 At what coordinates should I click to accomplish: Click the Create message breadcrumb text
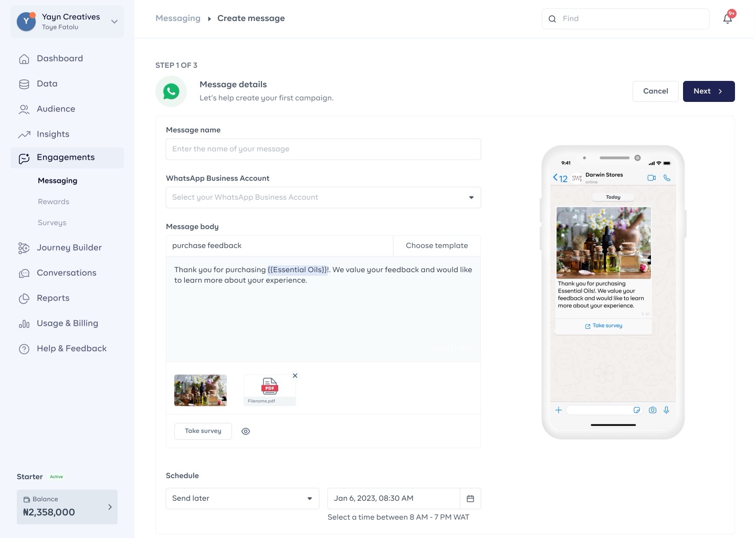(251, 18)
